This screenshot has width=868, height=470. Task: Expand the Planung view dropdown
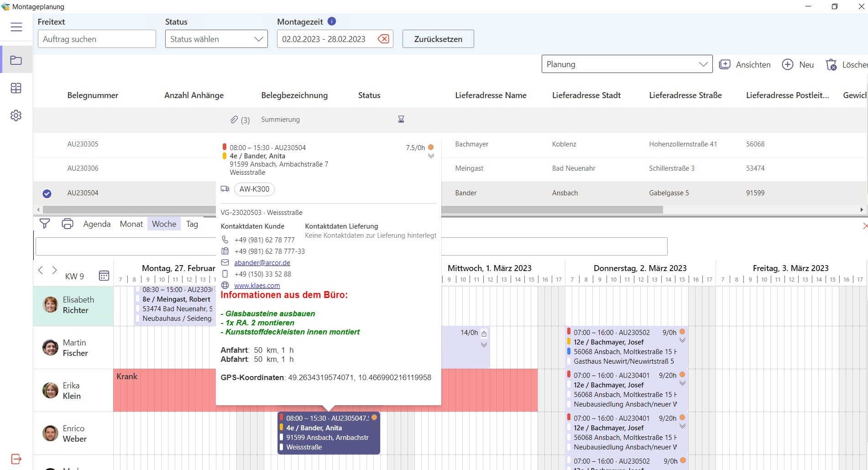(627, 64)
